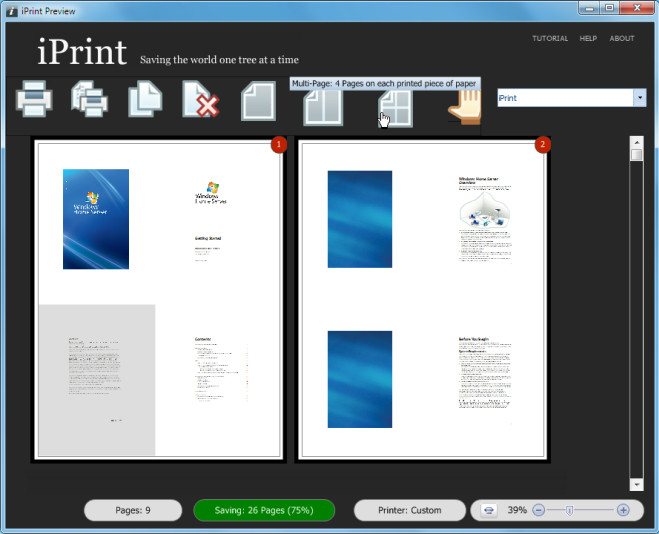Viewport: 659px width, 534px height.
Task: Click the green Saving: 26 Pages button
Action: point(264,510)
